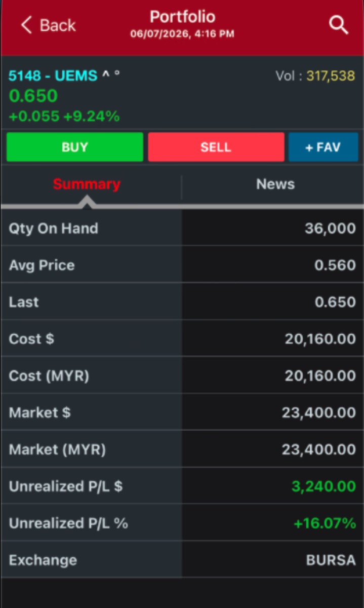
Task: Select the unrealized profit value 3,240.00
Action: (323, 487)
